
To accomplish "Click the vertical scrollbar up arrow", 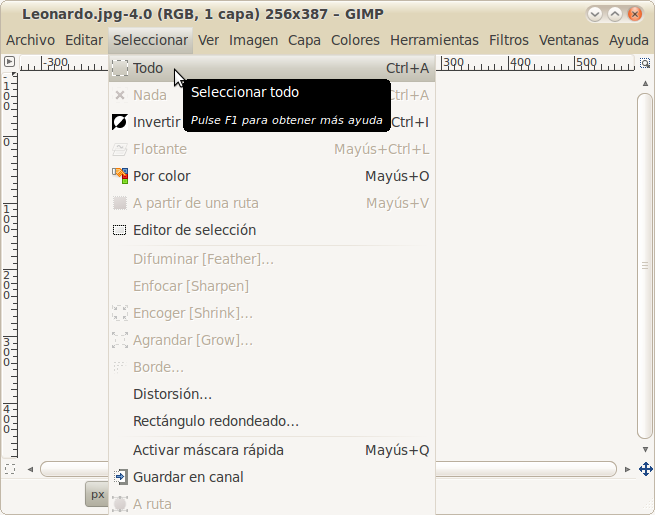I will pyautogui.click(x=645, y=83).
